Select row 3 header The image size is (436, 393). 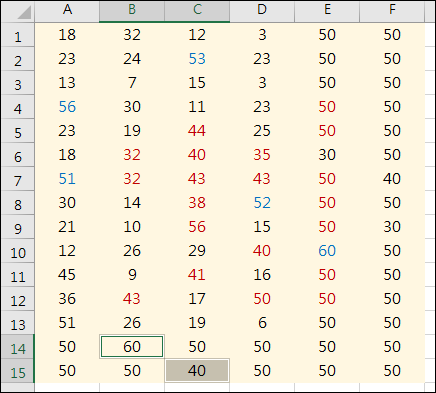18,83
